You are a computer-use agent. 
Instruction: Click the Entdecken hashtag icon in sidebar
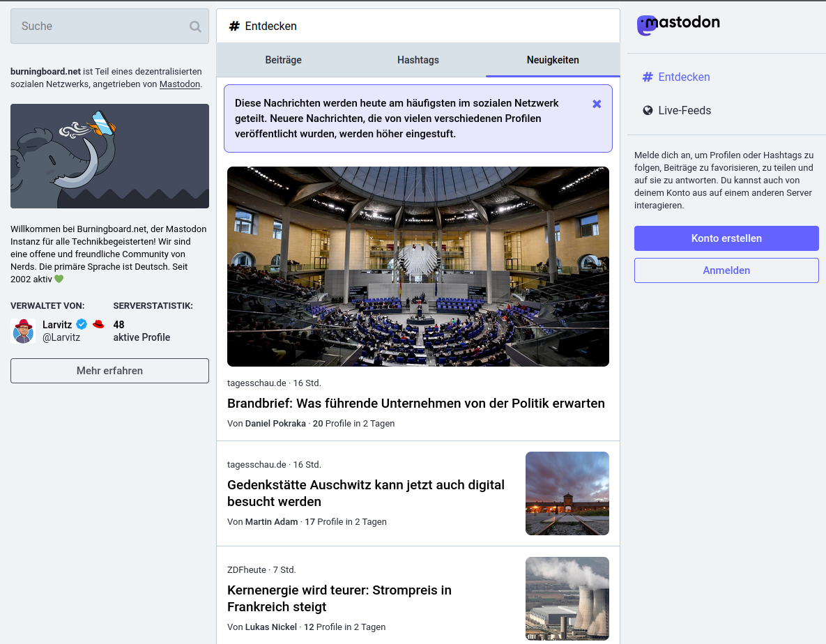[x=648, y=77]
